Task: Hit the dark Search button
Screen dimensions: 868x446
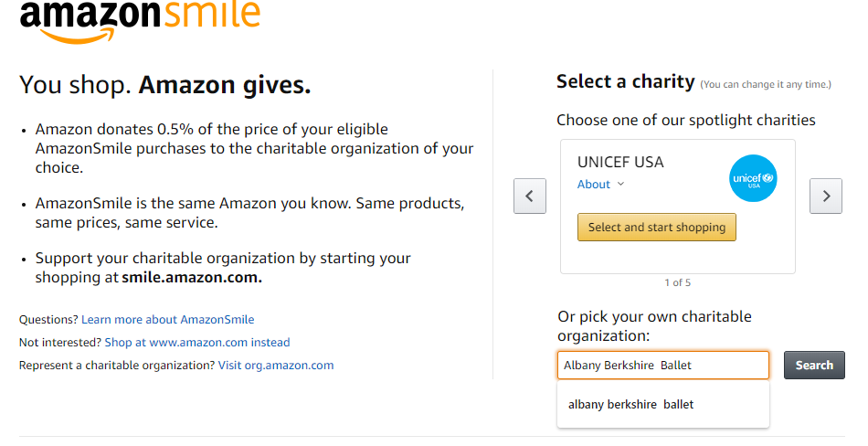Action: click(813, 366)
